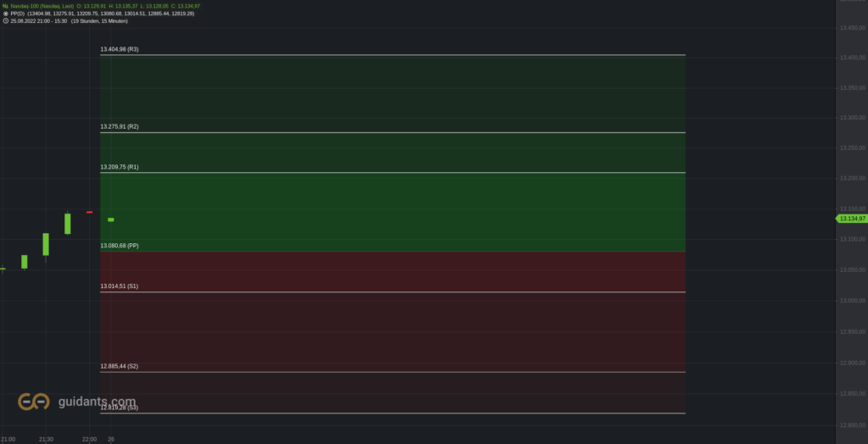
Task: Click the small red candle near 22:00
Action: click(x=89, y=212)
